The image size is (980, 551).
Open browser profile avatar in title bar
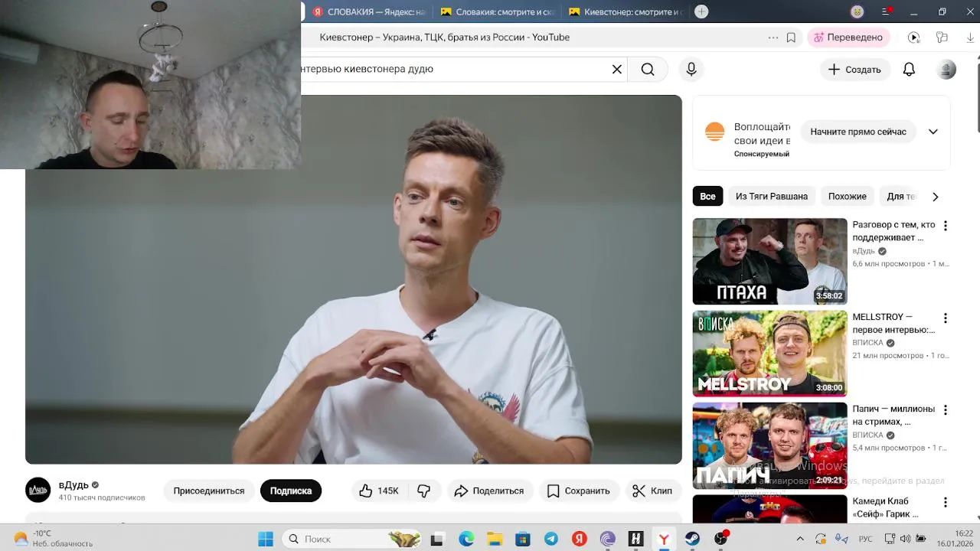click(x=857, y=11)
